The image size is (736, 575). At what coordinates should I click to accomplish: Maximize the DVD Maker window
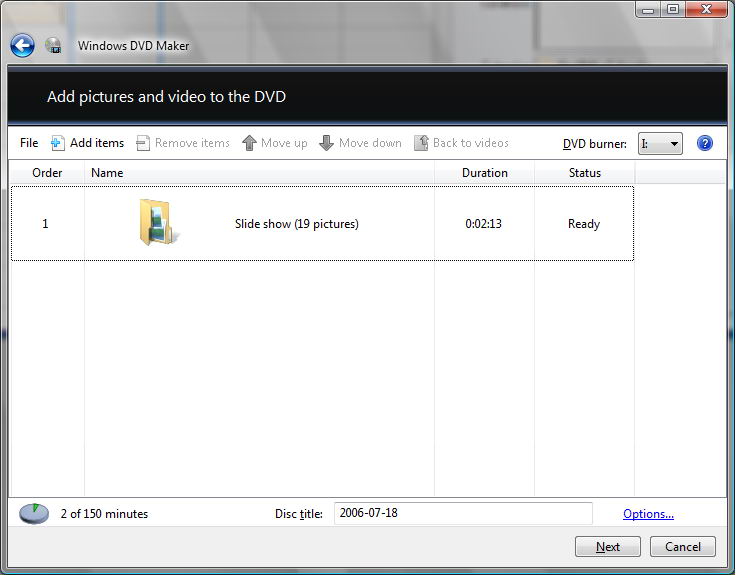tap(673, 9)
